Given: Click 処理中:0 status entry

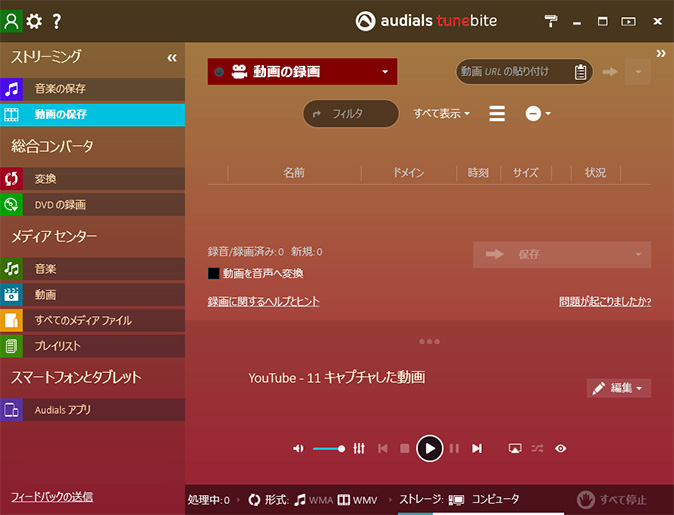Looking at the screenshot, I should coord(208,500).
